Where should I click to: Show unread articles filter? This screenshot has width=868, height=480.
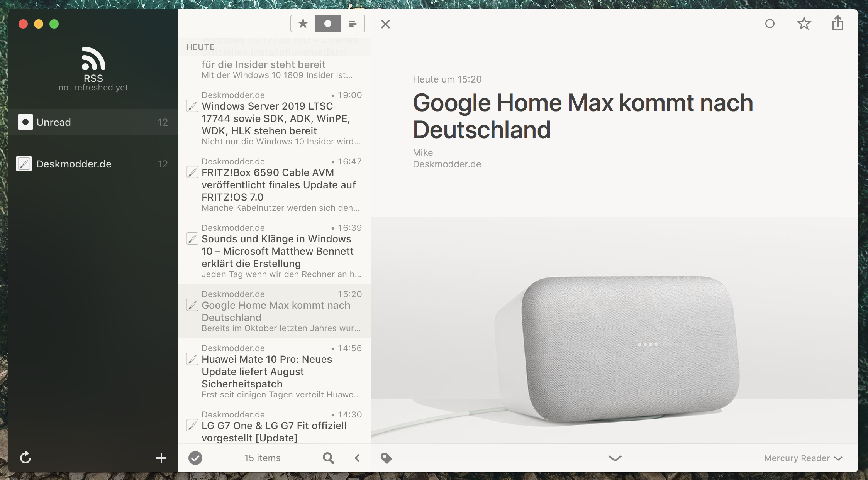pos(328,24)
